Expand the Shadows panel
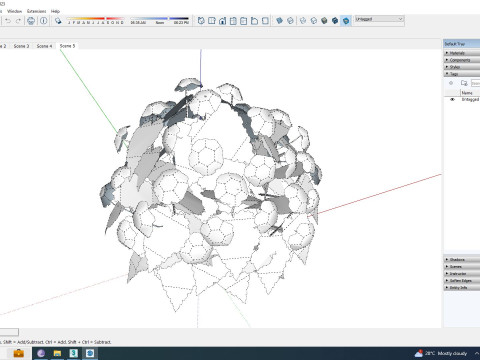The width and height of the screenshot is (480, 360). click(462, 259)
